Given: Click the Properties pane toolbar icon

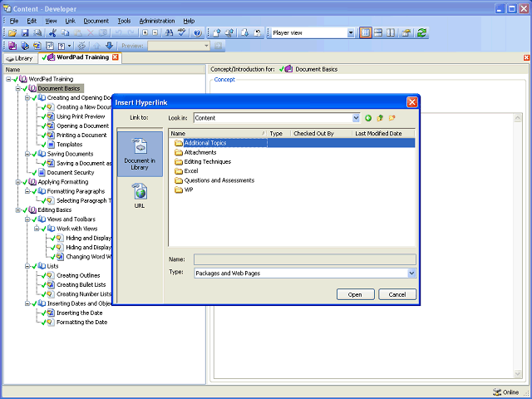Looking at the screenshot, I should (x=406, y=33).
